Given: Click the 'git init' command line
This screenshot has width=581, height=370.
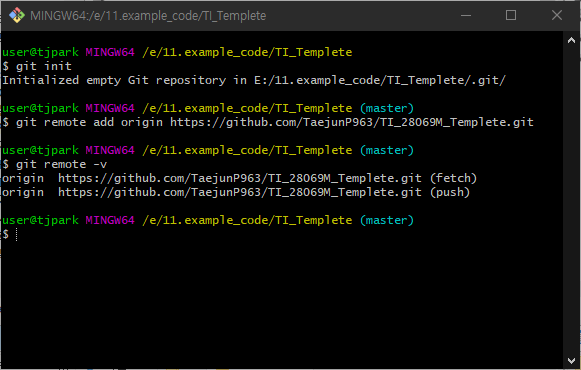Looking at the screenshot, I should tap(37, 66).
